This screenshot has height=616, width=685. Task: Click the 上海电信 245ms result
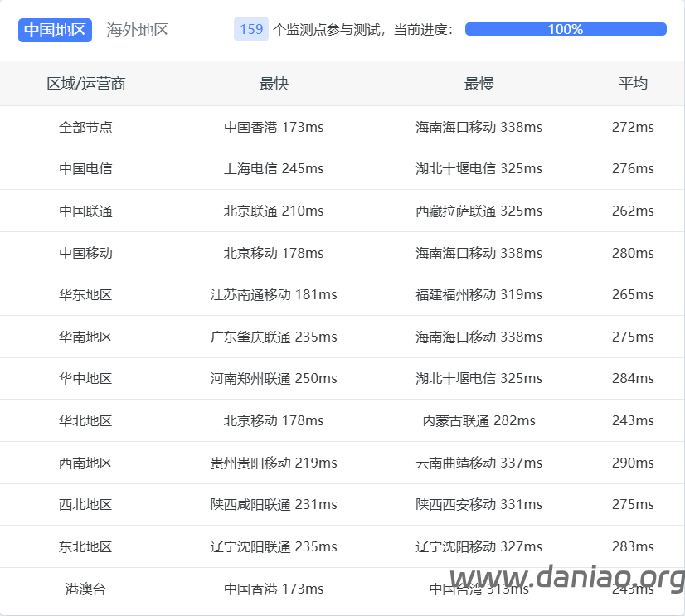pyautogui.click(x=274, y=168)
